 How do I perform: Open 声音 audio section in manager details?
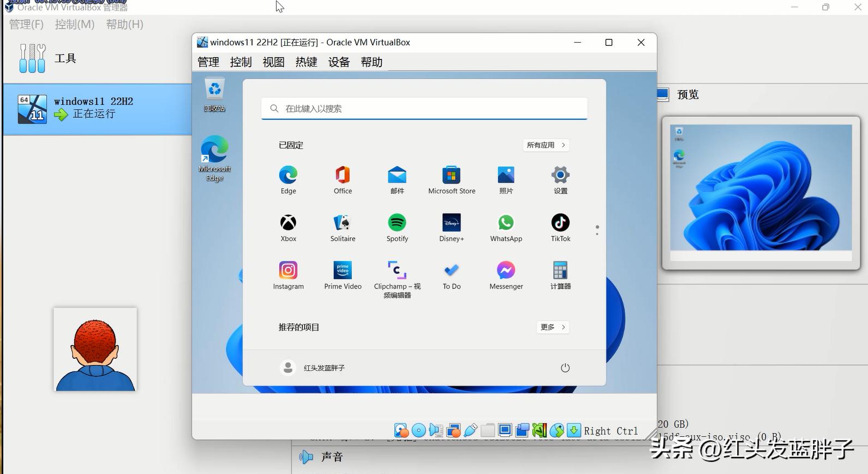click(332, 457)
